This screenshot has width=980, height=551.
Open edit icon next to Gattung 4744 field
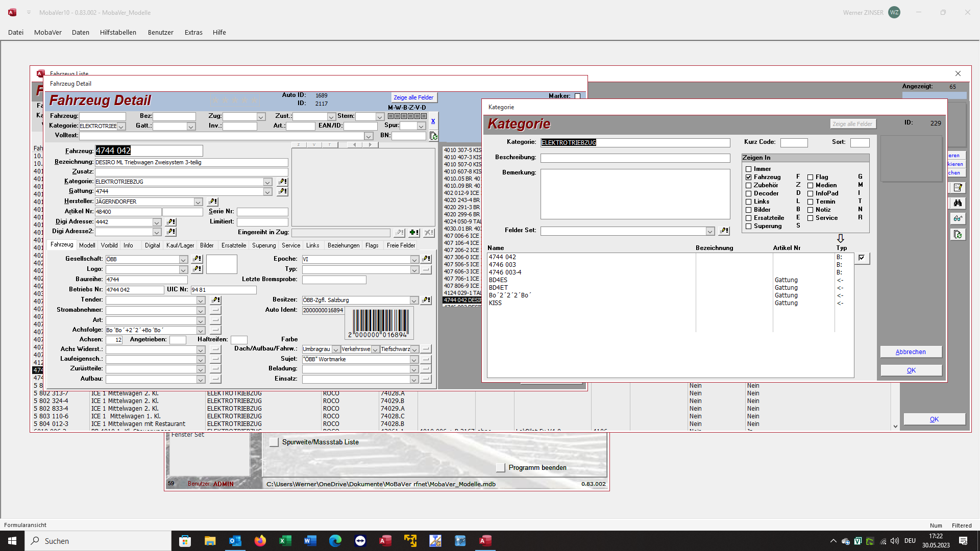pos(282,192)
